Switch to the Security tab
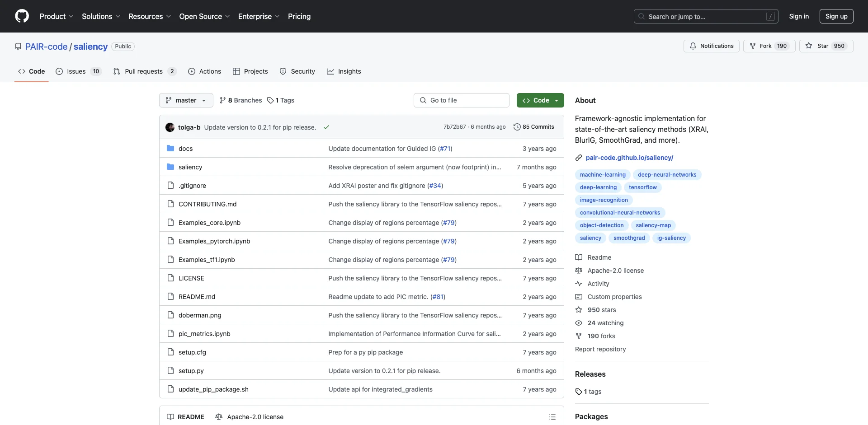 (x=297, y=71)
